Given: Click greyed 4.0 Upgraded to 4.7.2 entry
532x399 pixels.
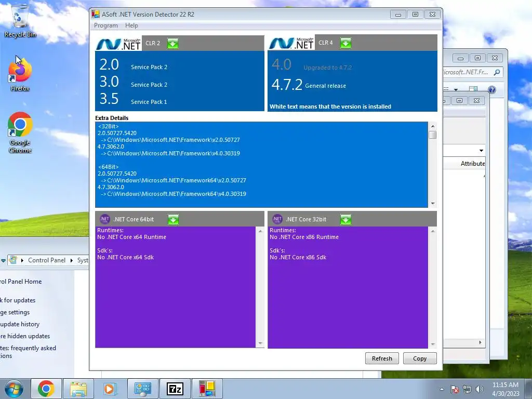Looking at the screenshot, I should point(312,65).
